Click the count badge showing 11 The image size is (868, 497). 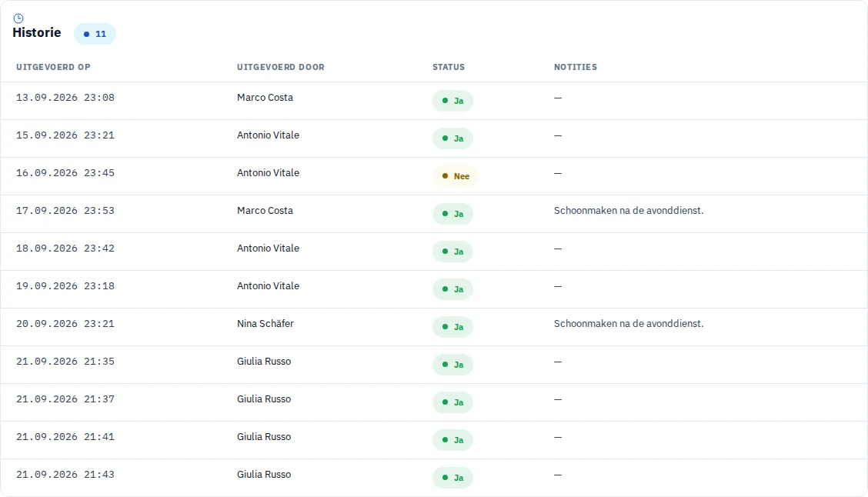point(95,34)
